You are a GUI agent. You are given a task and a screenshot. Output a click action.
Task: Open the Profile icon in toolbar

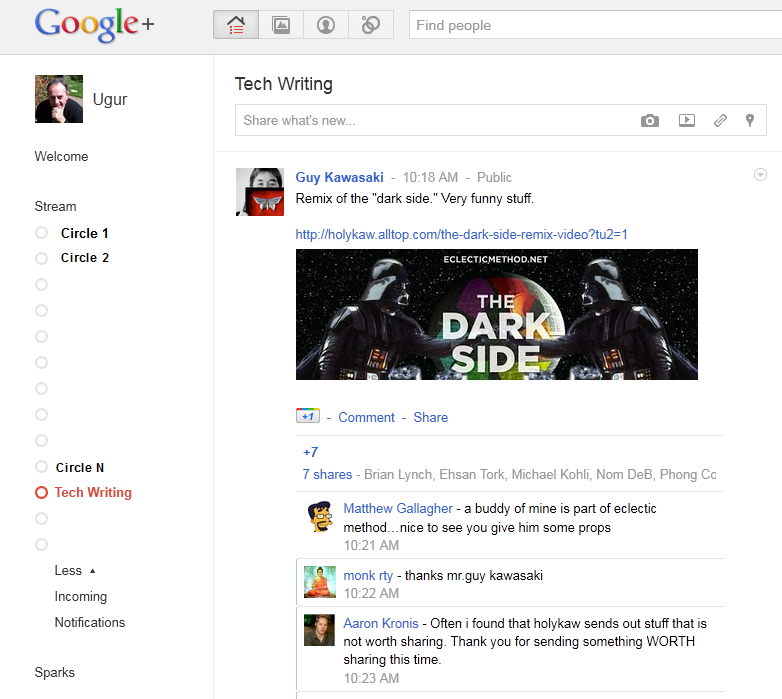326,24
